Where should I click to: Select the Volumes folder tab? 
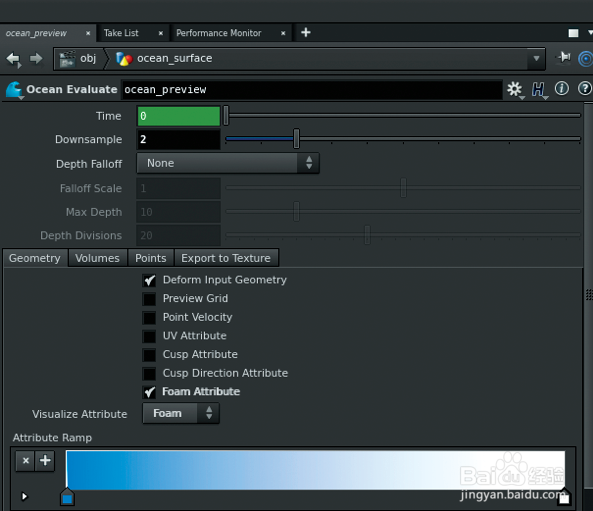pyautogui.click(x=97, y=258)
